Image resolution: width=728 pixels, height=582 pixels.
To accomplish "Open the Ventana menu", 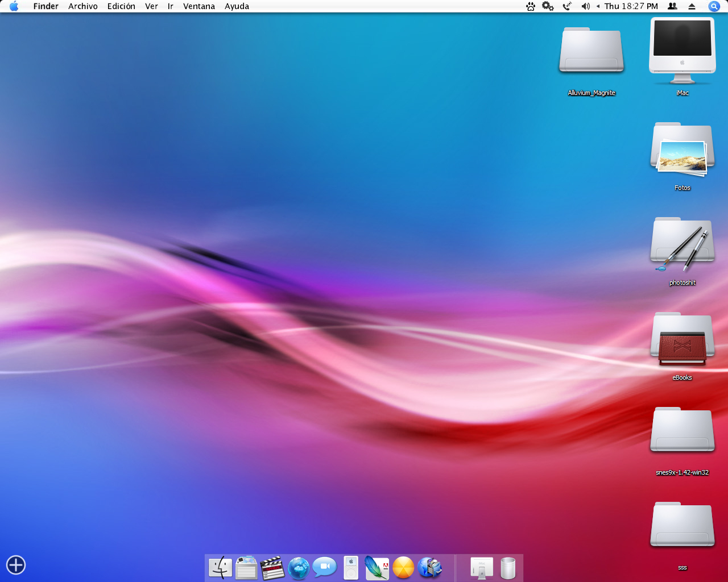I will pos(199,6).
